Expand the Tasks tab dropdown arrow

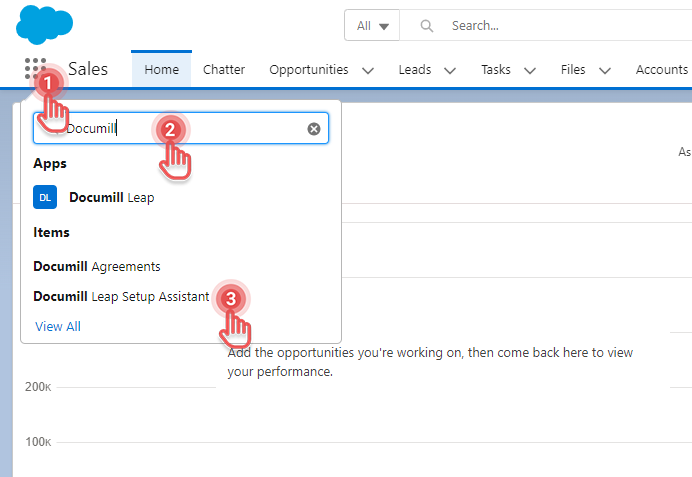click(x=530, y=70)
